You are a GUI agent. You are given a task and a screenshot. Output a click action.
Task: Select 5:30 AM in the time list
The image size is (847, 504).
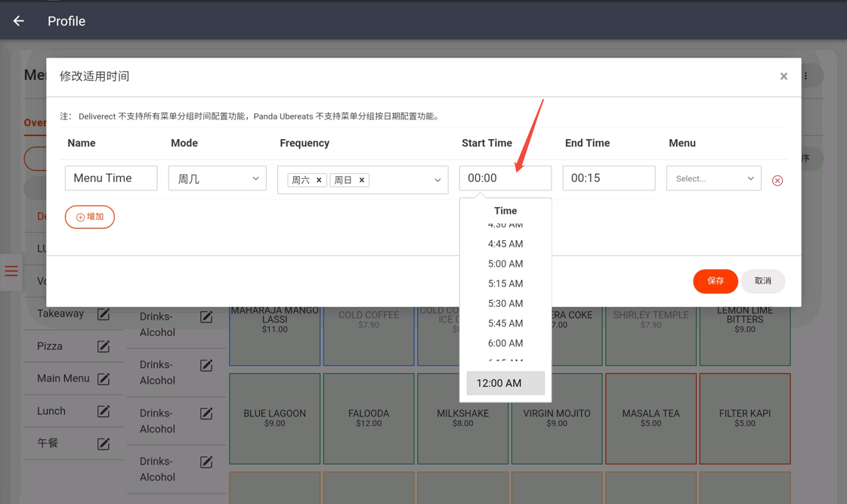[x=505, y=304]
